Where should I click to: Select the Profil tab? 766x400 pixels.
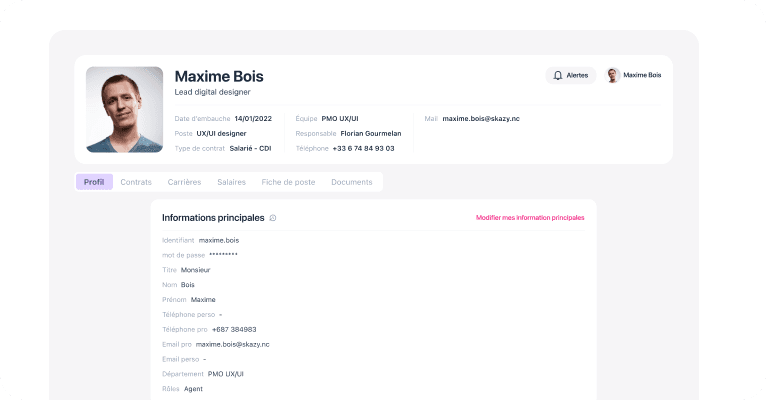point(94,182)
